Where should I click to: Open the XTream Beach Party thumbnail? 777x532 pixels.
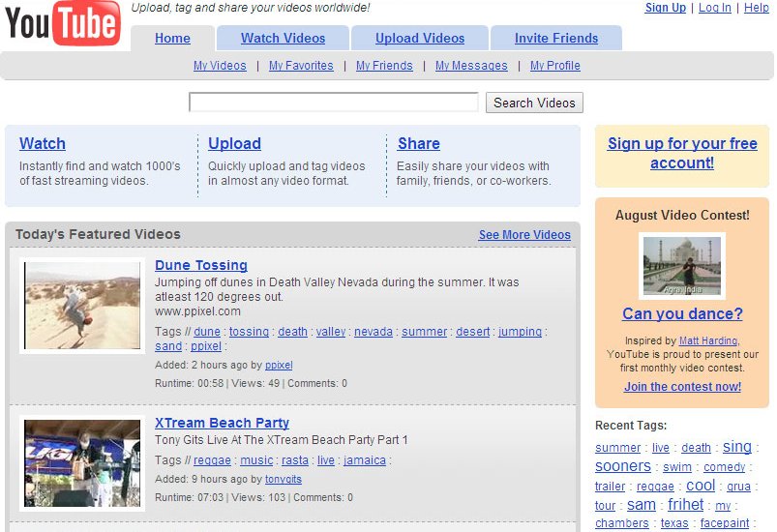point(82,463)
